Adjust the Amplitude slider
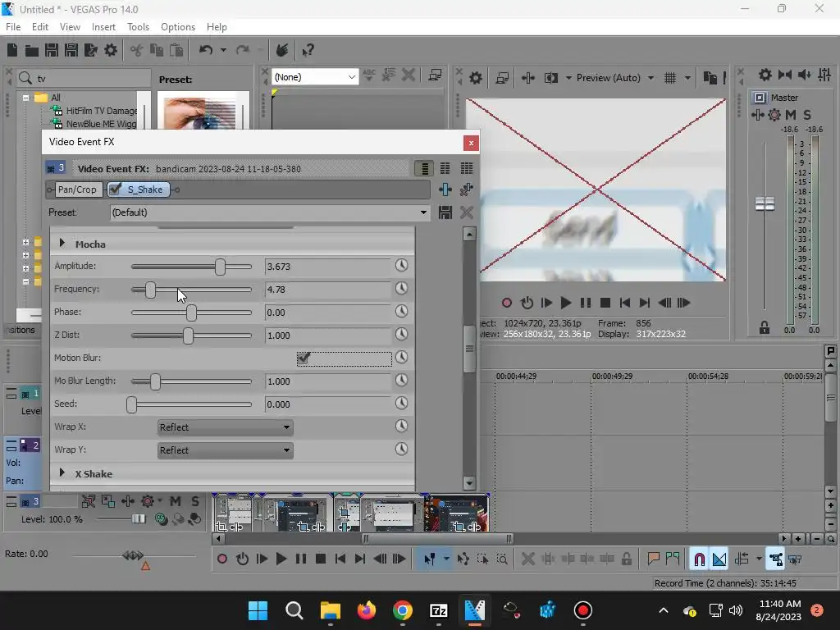The height and width of the screenshot is (630, 840). (220, 267)
